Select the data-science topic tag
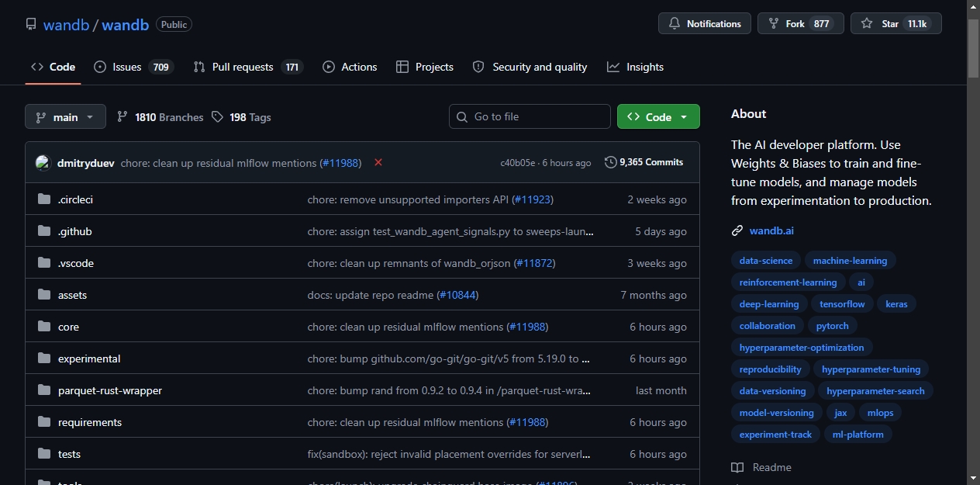 766,261
